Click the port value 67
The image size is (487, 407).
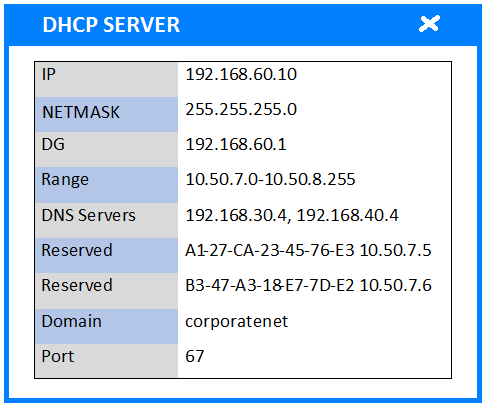pos(194,356)
